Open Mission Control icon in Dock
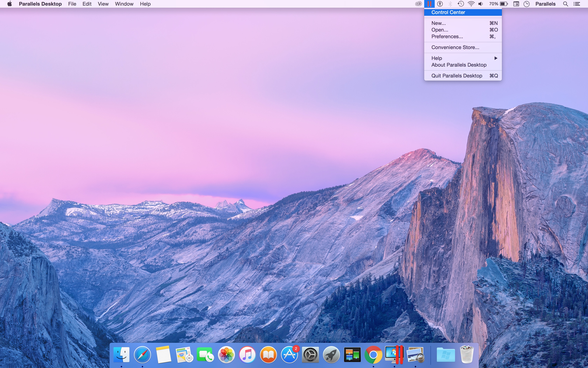This screenshot has height=368, width=588. point(352,355)
